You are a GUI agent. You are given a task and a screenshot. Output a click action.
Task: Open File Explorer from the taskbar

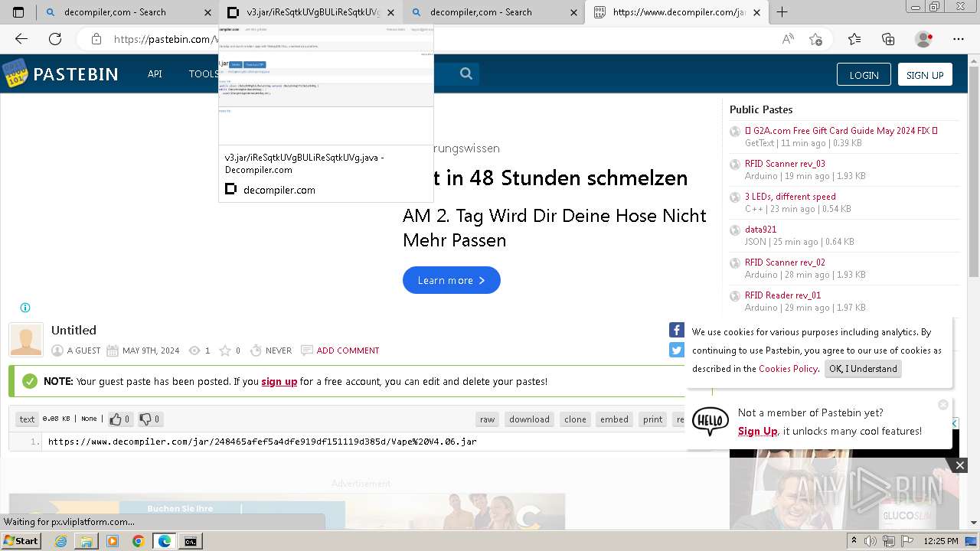[87, 541]
